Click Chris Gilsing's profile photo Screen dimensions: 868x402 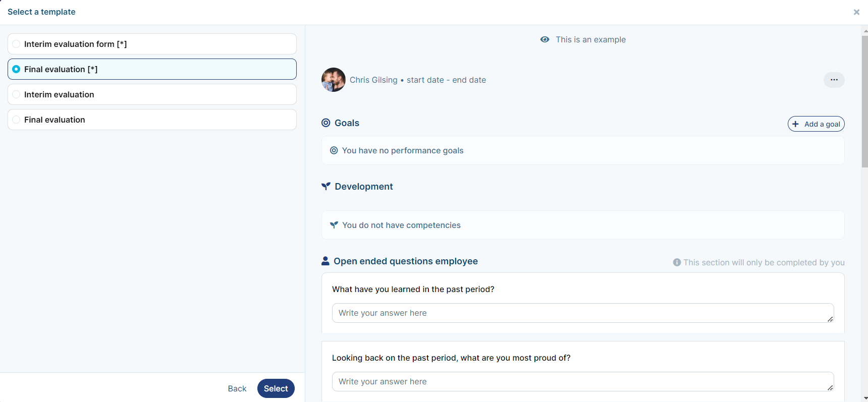tap(333, 80)
